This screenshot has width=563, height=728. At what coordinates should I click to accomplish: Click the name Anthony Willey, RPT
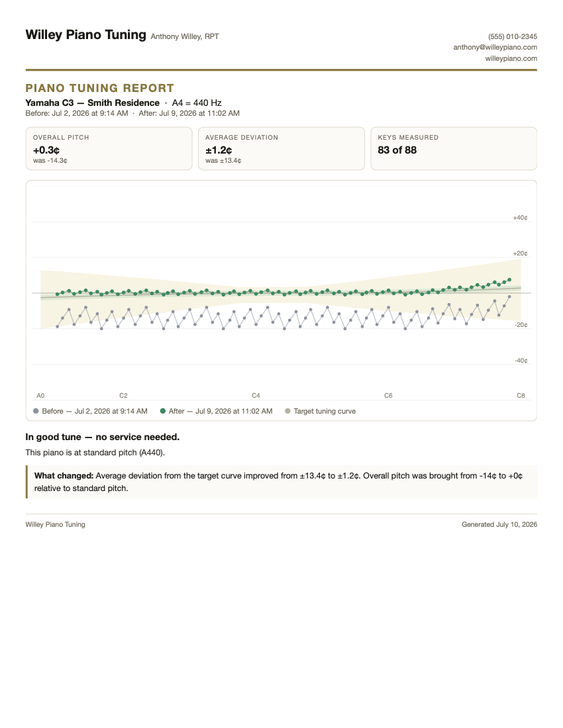(x=185, y=36)
